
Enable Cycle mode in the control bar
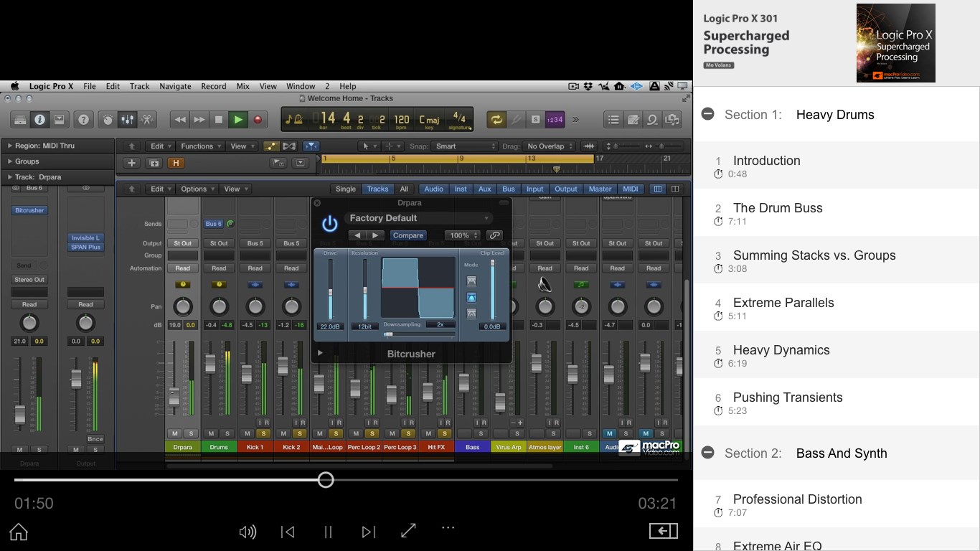click(x=496, y=119)
